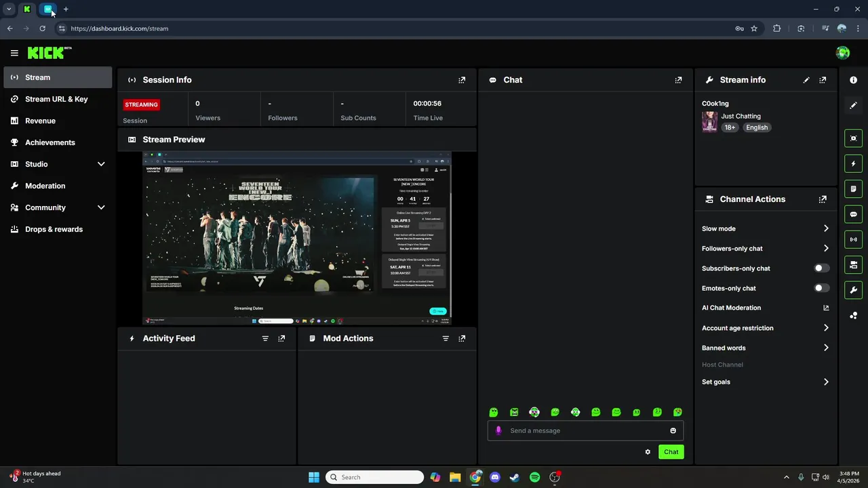Open the hamburger sidebar menu
Image resolution: width=868 pixels, height=488 pixels.
14,53
